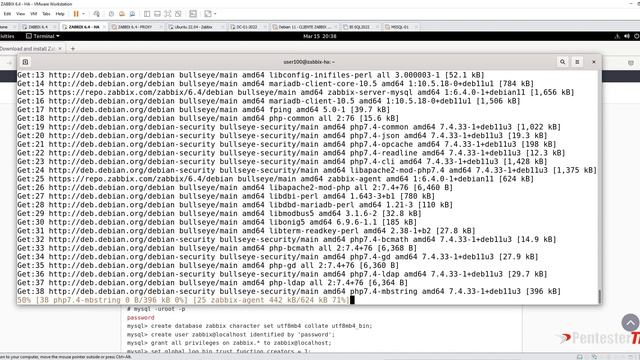
Task: Click the terminal title user100@zabbix-ha
Action: pyautogui.click(x=309, y=62)
